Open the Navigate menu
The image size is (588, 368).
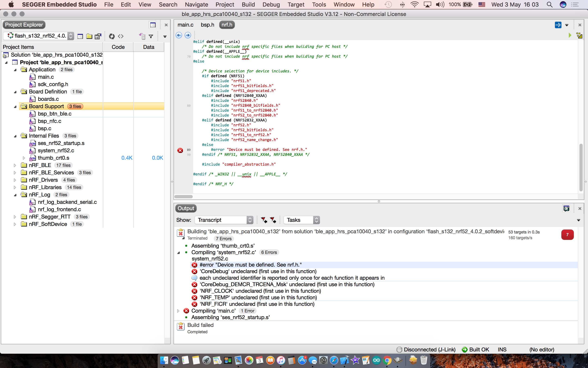click(x=196, y=5)
